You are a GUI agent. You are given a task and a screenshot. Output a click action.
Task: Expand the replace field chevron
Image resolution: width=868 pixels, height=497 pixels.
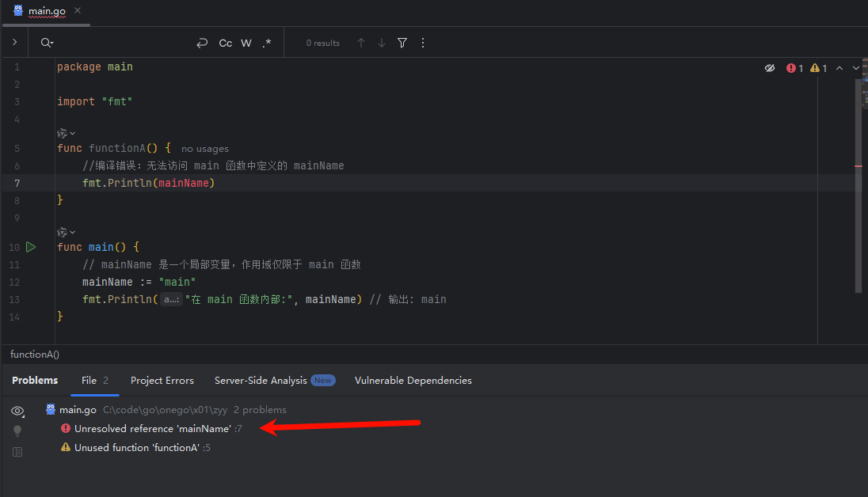click(x=14, y=42)
